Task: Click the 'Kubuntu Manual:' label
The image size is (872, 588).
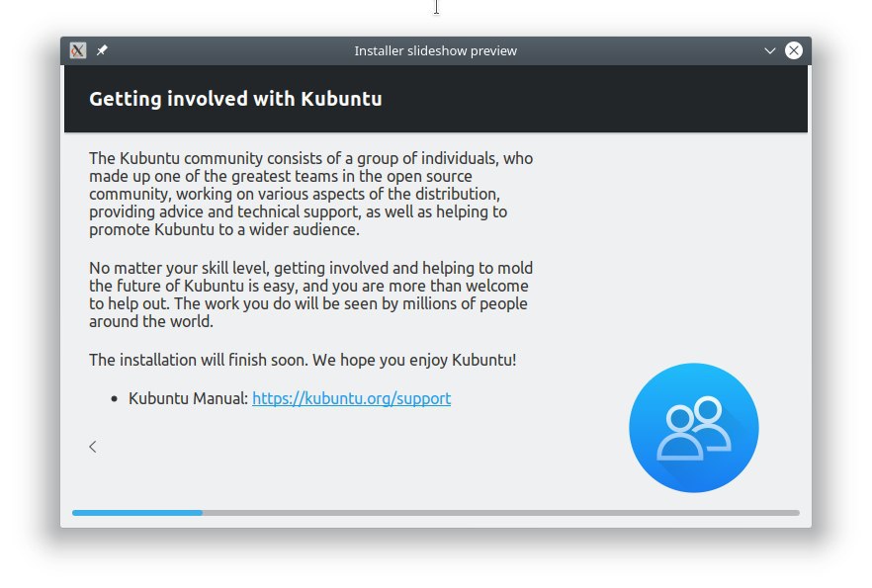Action: click(x=188, y=398)
